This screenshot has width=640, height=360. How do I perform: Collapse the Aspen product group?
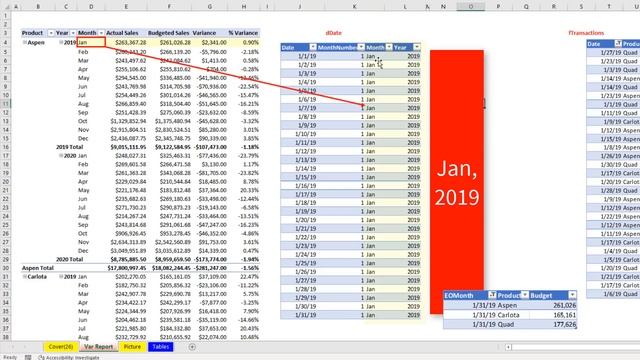[24, 42]
